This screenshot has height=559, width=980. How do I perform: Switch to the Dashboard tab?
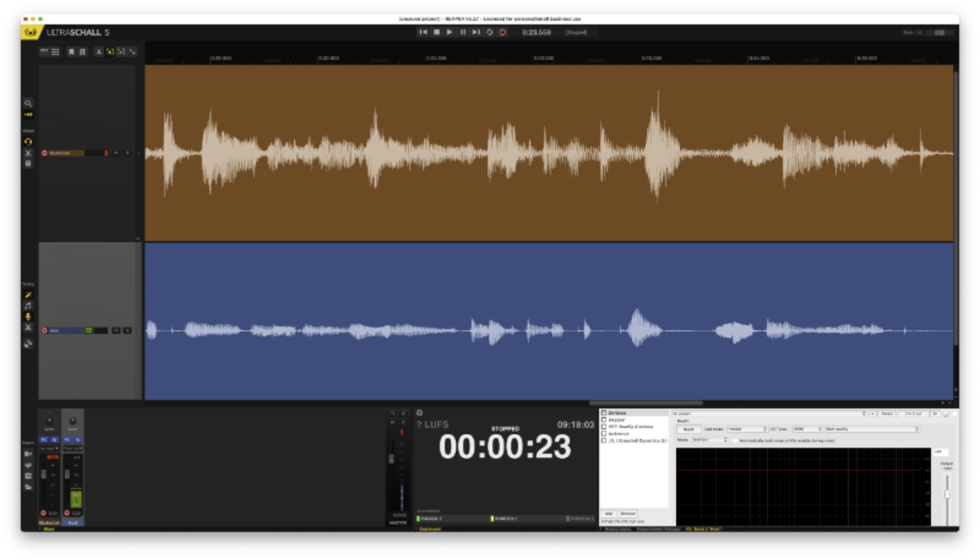[429, 528]
